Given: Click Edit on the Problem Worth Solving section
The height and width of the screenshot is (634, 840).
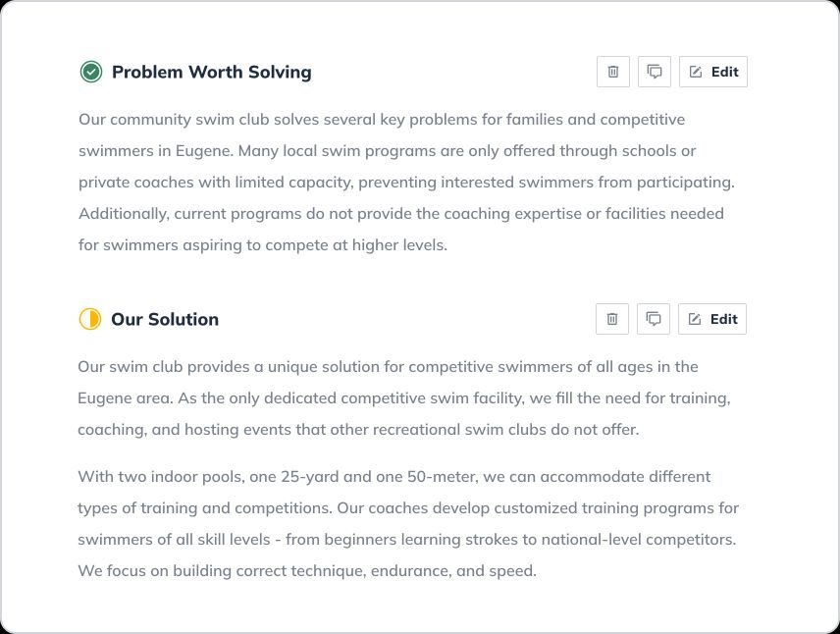Looking at the screenshot, I should point(713,71).
